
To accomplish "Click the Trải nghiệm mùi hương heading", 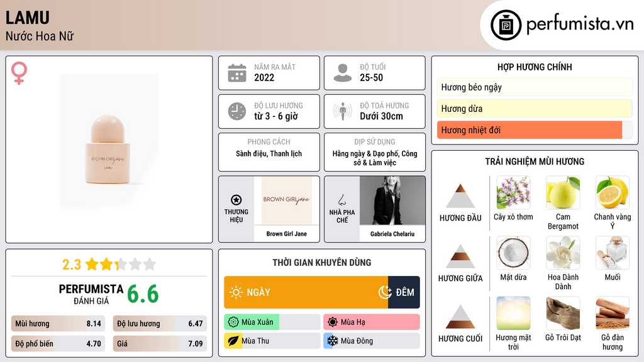I will (535, 162).
